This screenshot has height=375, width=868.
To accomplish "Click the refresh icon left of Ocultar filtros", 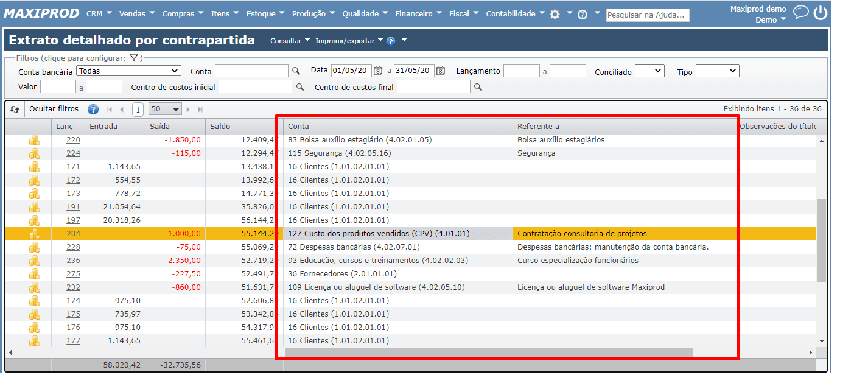I will point(15,110).
